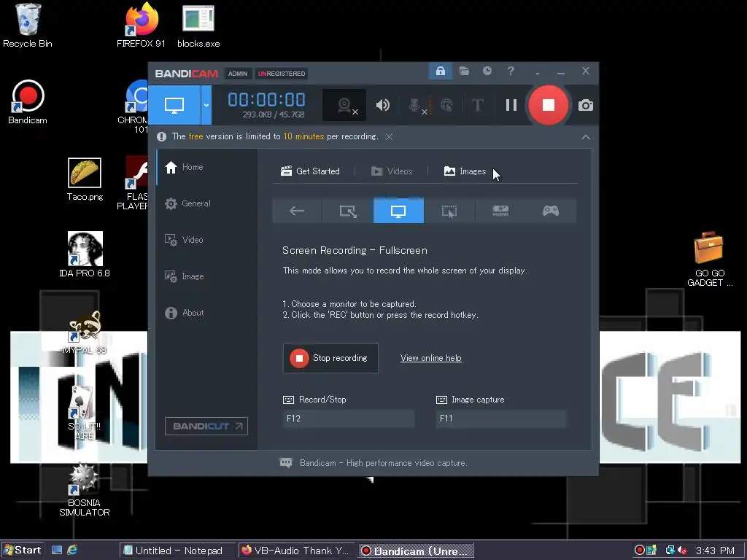
Task: Toggle the text overlay T icon
Action: pyautogui.click(x=477, y=105)
